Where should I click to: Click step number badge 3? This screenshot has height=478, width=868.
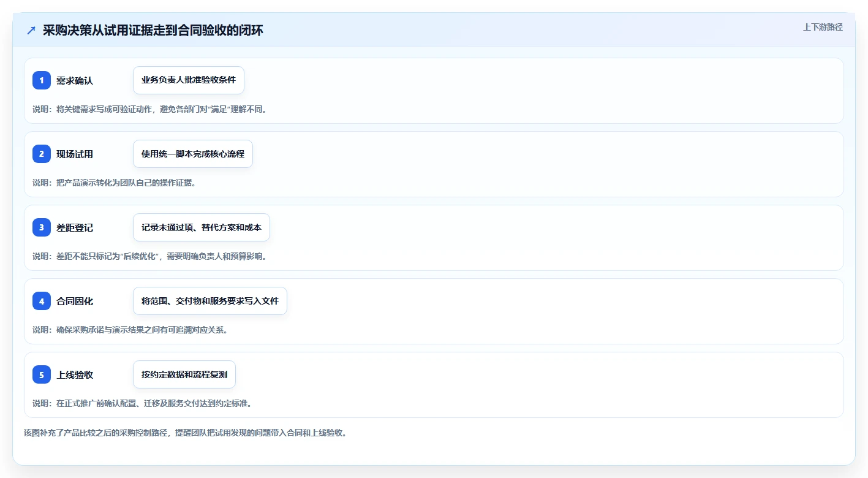pos(42,227)
